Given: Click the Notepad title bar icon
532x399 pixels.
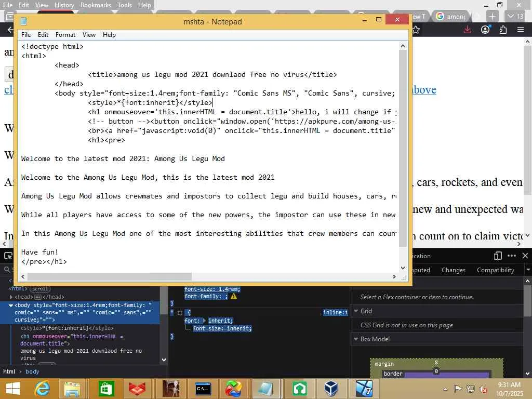Looking at the screenshot, I should point(23,21).
